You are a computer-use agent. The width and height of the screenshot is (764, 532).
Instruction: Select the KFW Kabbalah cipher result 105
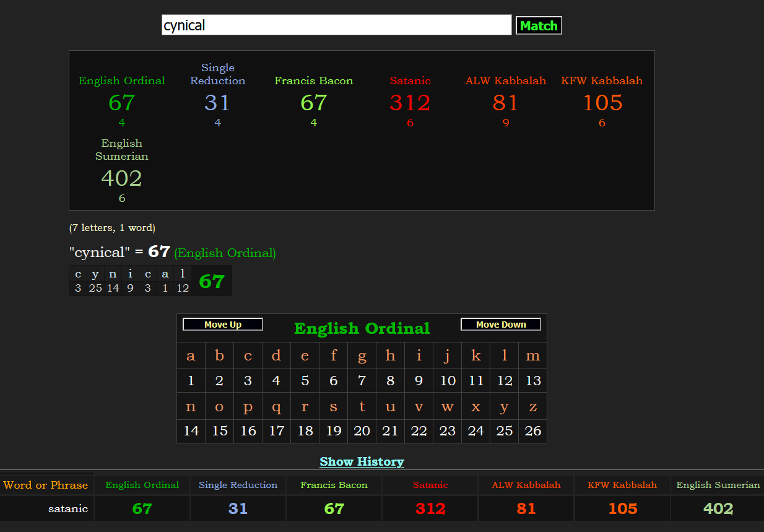click(602, 102)
